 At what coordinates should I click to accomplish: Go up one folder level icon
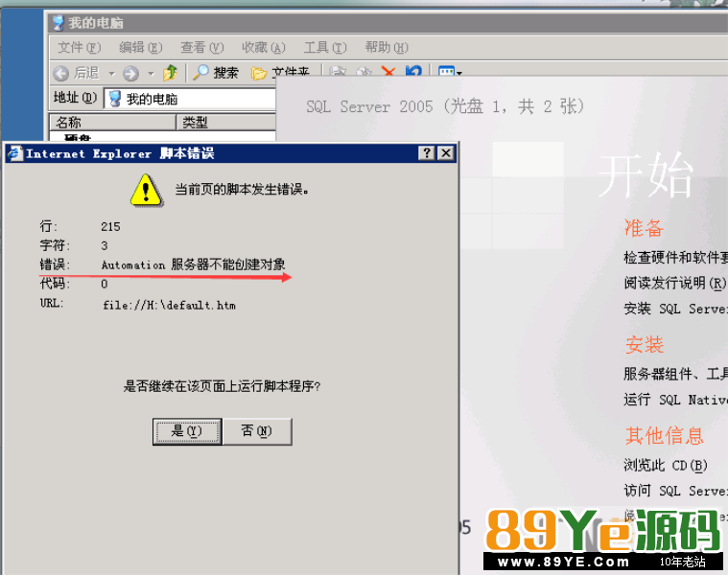pos(170,73)
